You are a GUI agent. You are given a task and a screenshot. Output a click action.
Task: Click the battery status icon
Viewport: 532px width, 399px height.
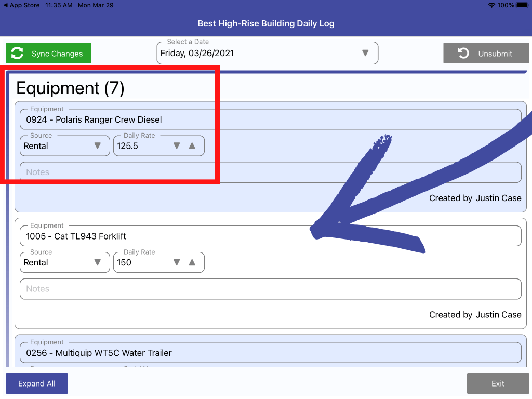tap(523, 5)
